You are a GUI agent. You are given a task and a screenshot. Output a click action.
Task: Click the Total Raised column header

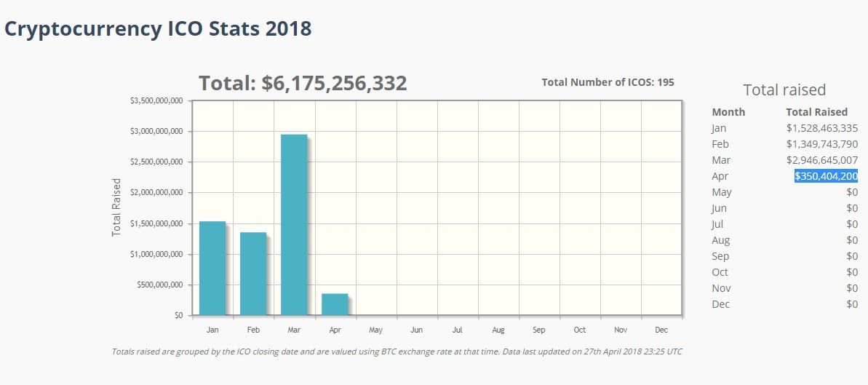pyautogui.click(x=816, y=112)
